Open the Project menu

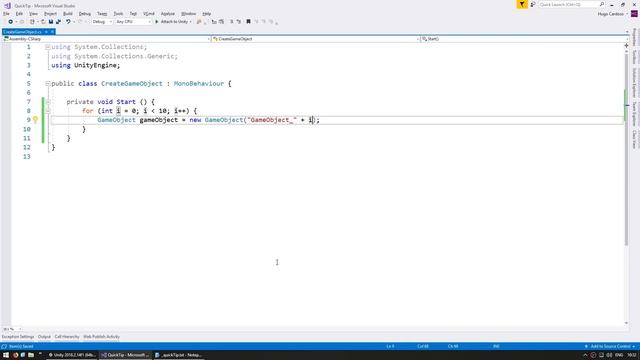coord(51,14)
